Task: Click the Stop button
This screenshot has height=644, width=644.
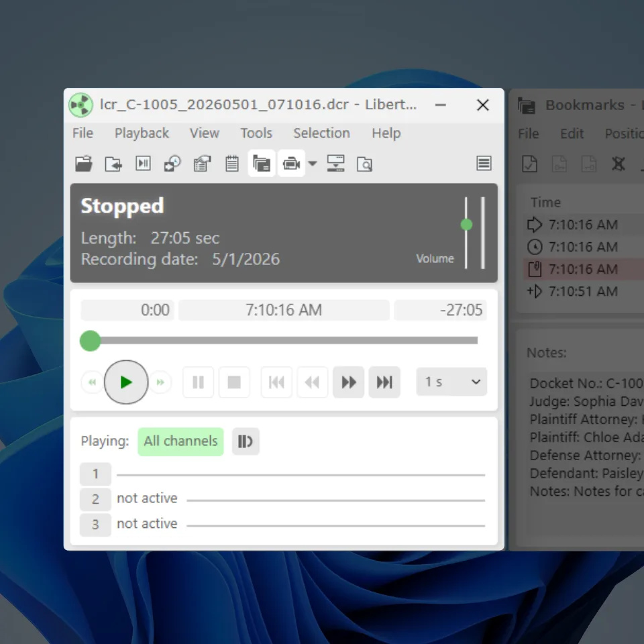Action: 234,382
